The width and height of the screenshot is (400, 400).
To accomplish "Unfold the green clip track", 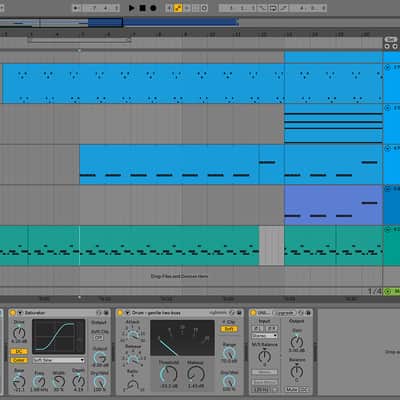I will tap(387, 229).
